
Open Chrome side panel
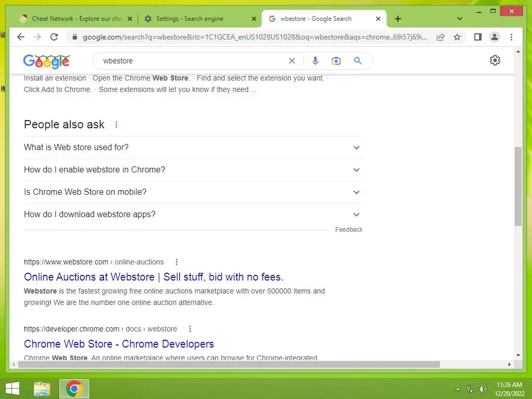(x=478, y=37)
